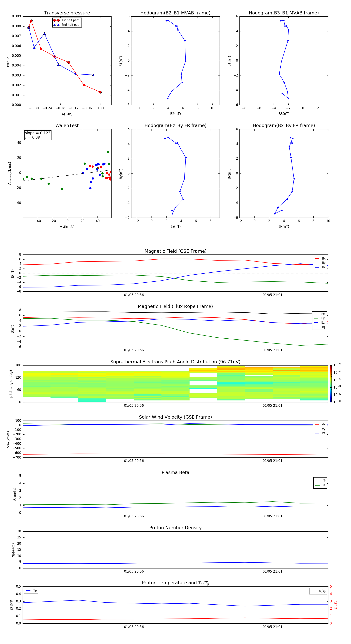Click the 'Vz' legend entry
The height and width of the screenshot is (644, 351).
[320, 433]
